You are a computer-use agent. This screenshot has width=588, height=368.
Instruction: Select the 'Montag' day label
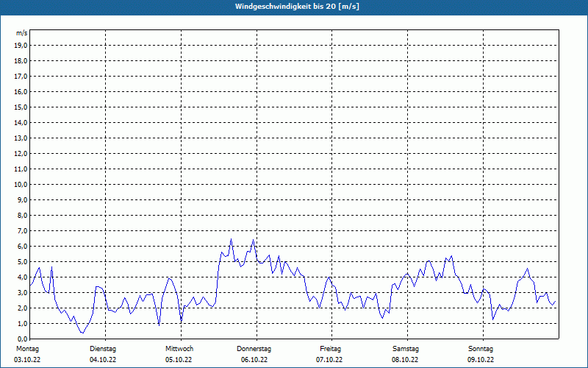pos(27,349)
